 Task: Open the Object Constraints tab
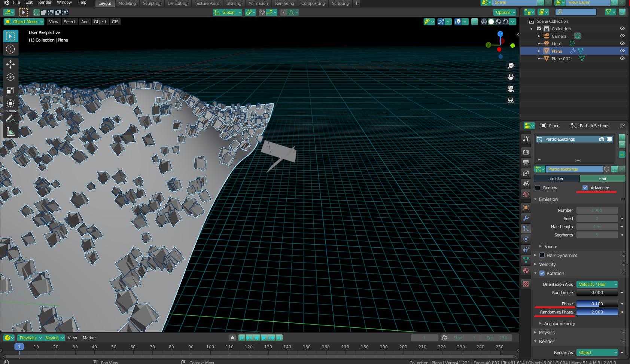(526, 250)
